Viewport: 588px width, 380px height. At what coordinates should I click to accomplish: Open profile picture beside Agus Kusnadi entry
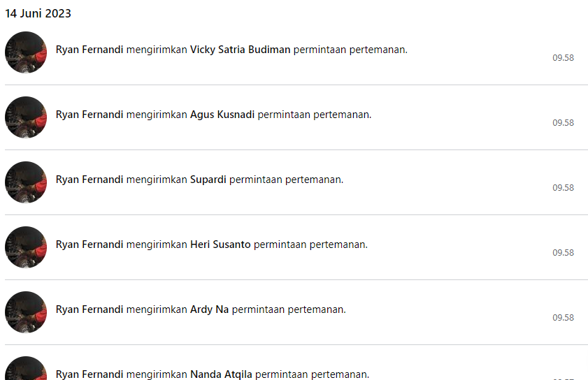pos(26,117)
